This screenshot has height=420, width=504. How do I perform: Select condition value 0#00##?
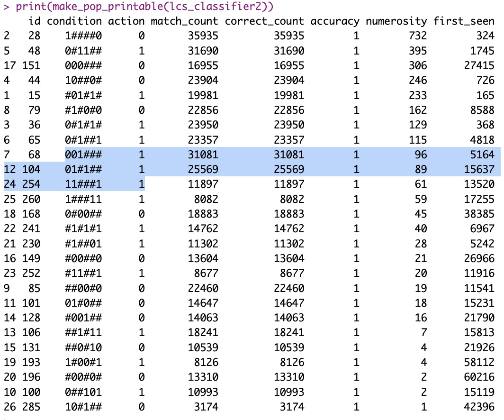[83, 214]
